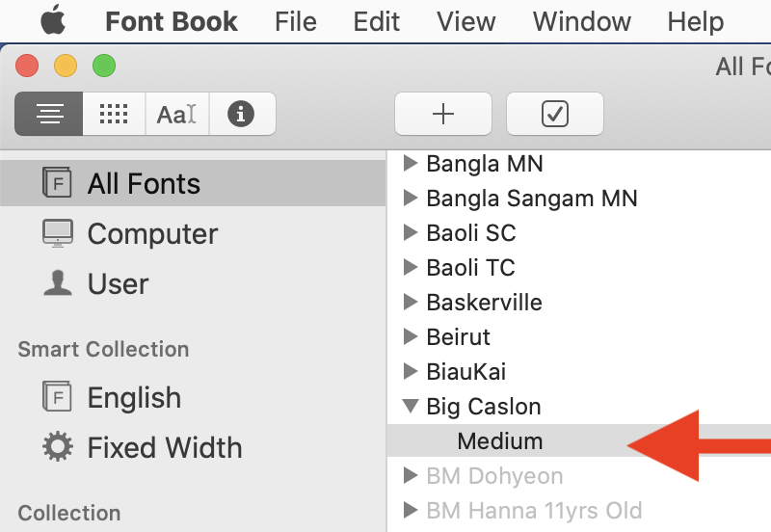
Task: Click the Computer monitor icon
Action: coord(58,233)
